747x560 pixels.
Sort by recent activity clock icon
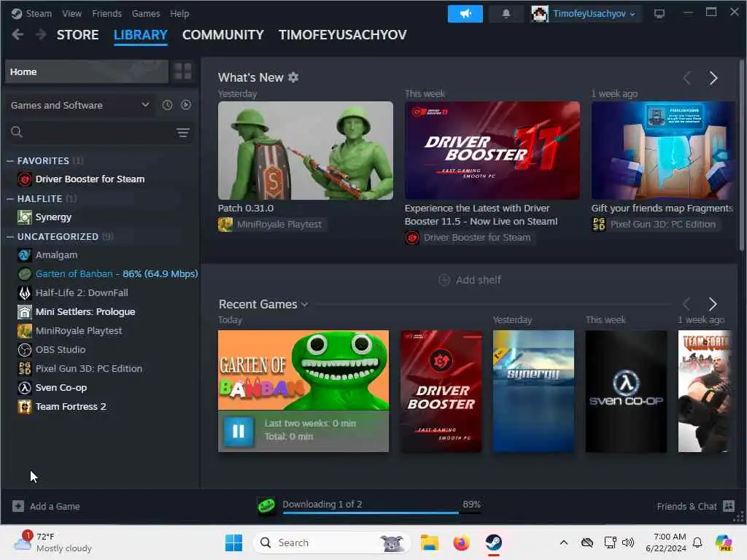167,105
